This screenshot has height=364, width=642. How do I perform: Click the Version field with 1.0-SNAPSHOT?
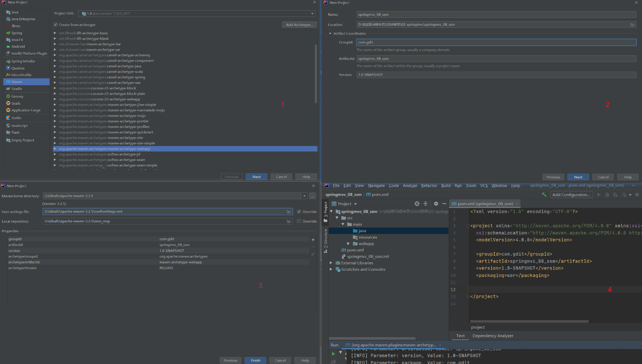(x=496, y=75)
